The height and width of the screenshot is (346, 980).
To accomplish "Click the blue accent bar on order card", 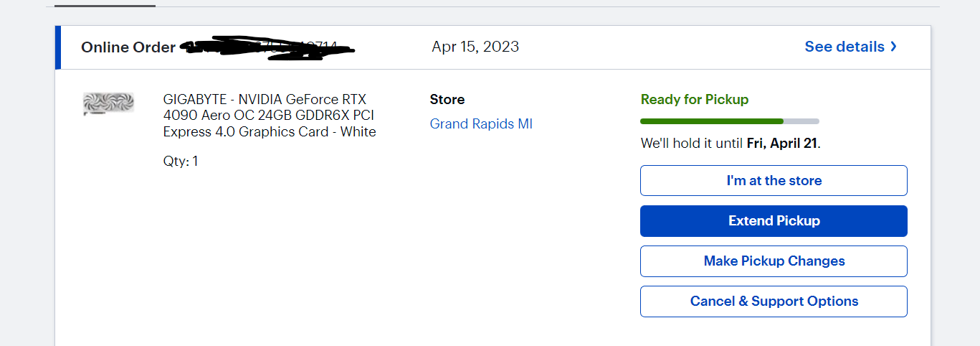I will pos(58,47).
